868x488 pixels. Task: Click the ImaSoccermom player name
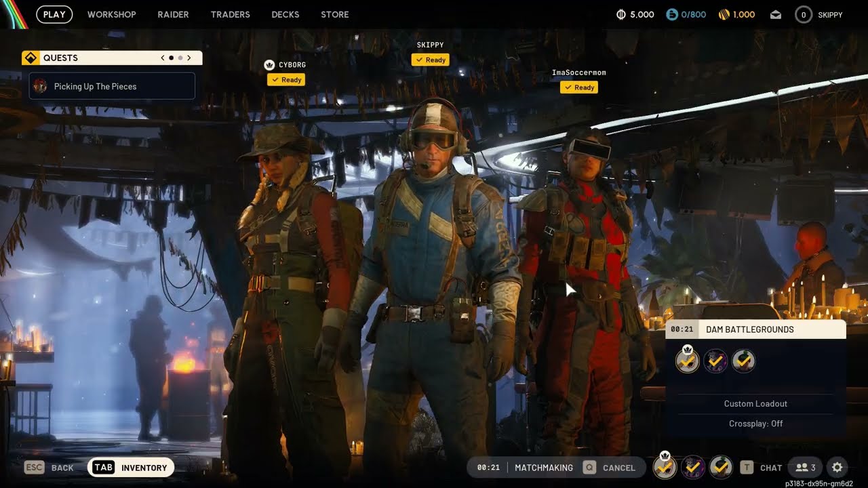[579, 73]
